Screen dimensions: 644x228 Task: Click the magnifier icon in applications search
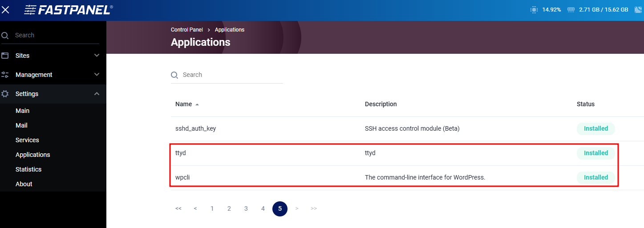pyautogui.click(x=174, y=75)
